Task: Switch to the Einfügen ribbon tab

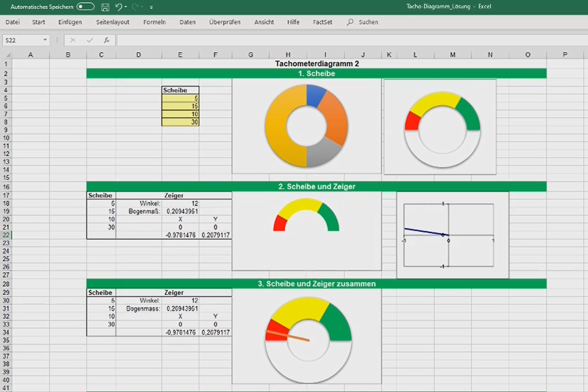Action: 70,22
